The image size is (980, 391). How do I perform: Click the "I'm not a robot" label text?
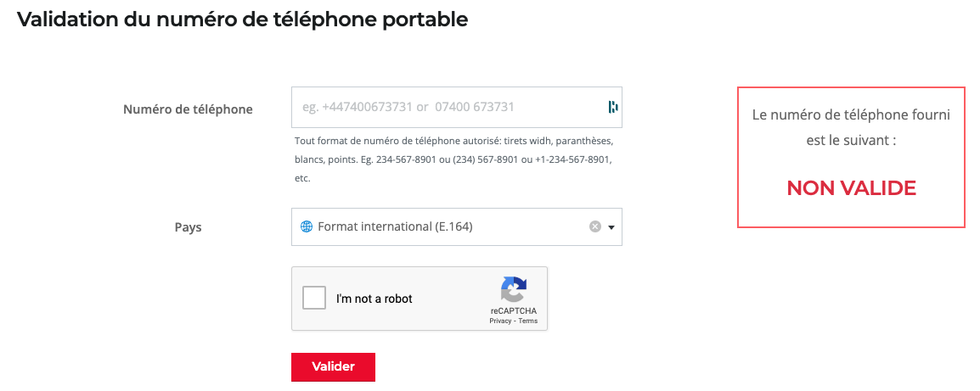tap(375, 299)
